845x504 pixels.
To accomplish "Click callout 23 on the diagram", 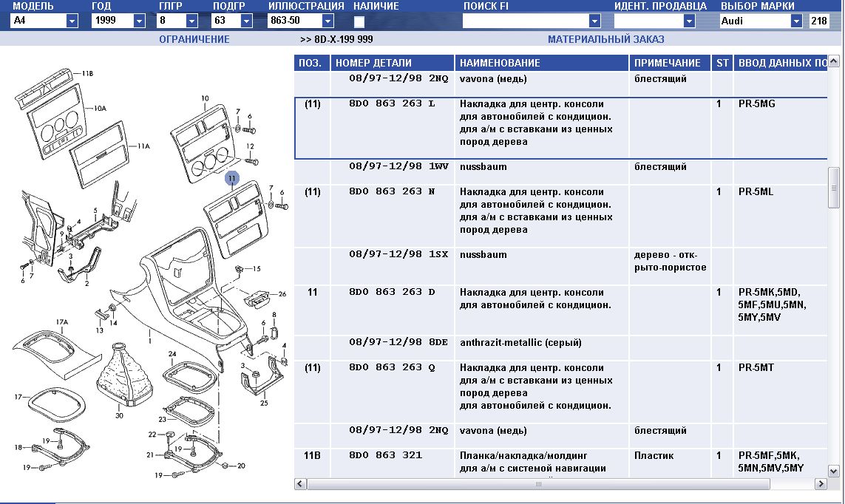I will (162, 419).
